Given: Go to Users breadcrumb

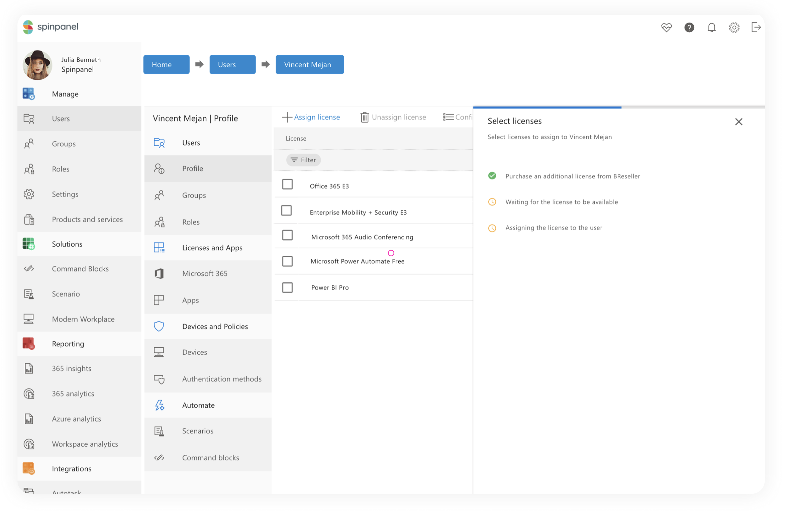Looking at the screenshot, I should [x=232, y=64].
